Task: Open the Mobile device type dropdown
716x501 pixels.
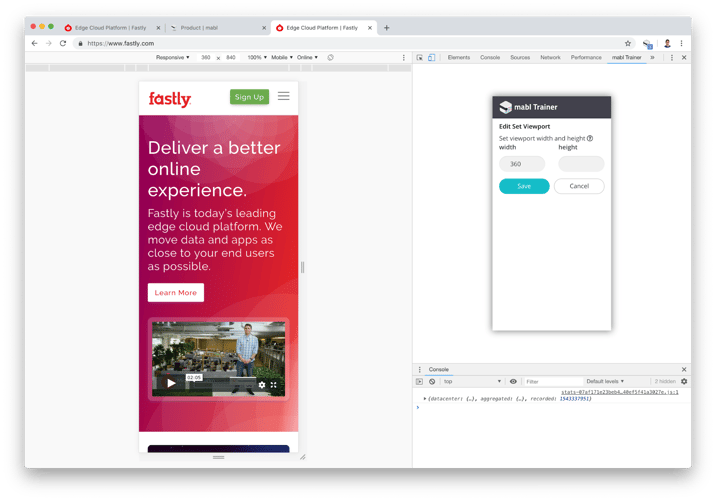Action: coord(282,58)
